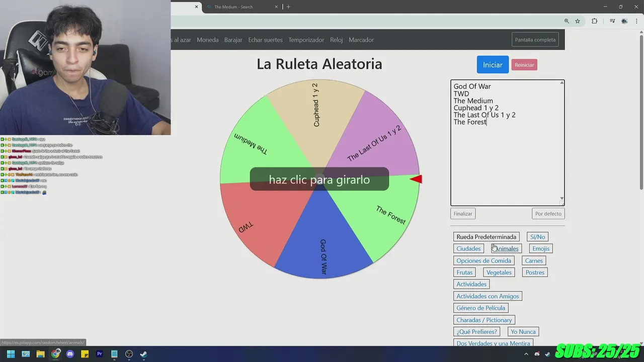The width and height of the screenshot is (644, 362).
Task: Select the Ciudades preset
Action: pos(468,248)
